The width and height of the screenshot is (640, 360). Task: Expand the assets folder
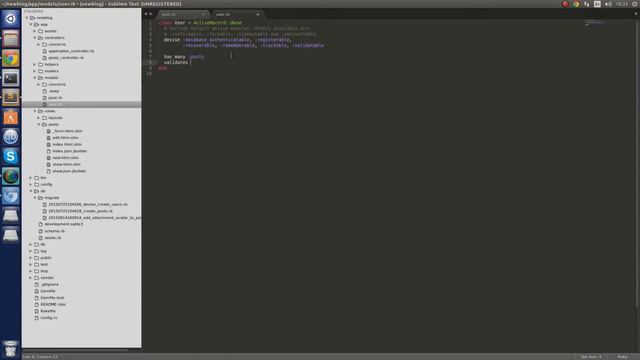35,31
